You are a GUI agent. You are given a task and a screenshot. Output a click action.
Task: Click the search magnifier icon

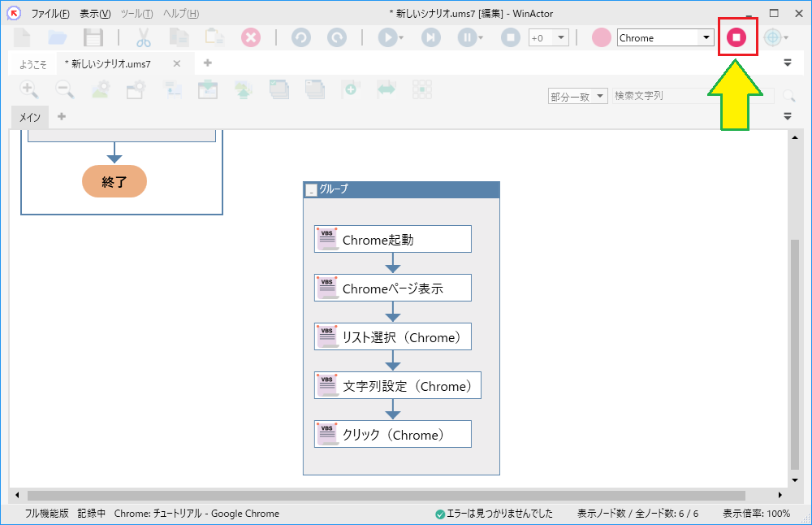pos(788,95)
